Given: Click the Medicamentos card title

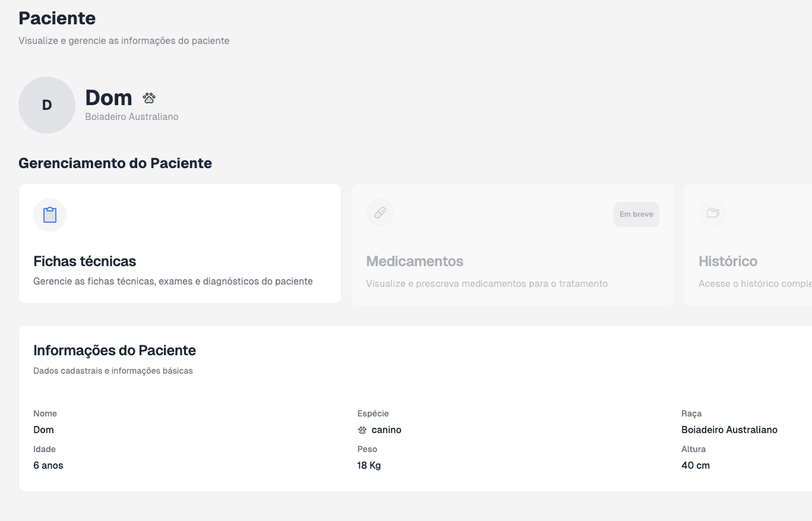Looking at the screenshot, I should click(415, 261).
